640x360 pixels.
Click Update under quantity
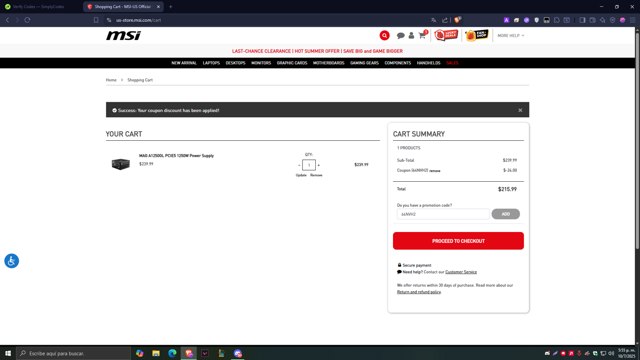pos(301,175)
